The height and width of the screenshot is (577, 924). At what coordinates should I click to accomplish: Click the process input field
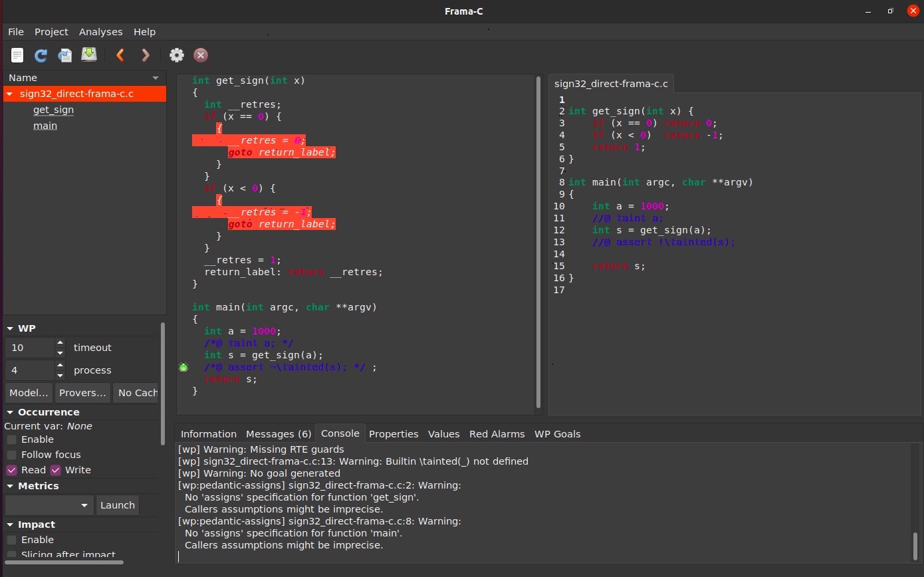(30, 370)
